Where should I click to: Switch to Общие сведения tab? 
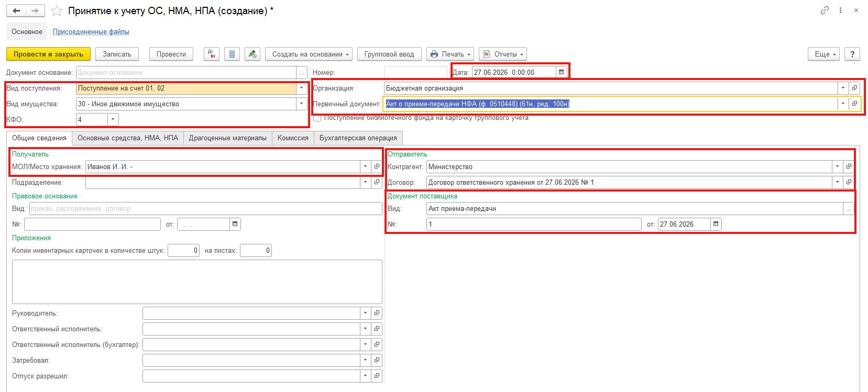pyautogui.click(x=39, y=138)
